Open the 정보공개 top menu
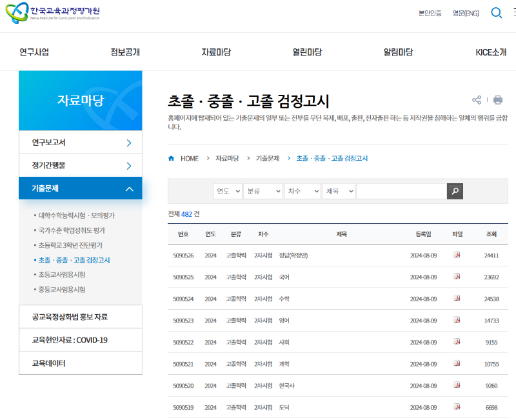Screen dimensions: 516x420 point(125,52)
